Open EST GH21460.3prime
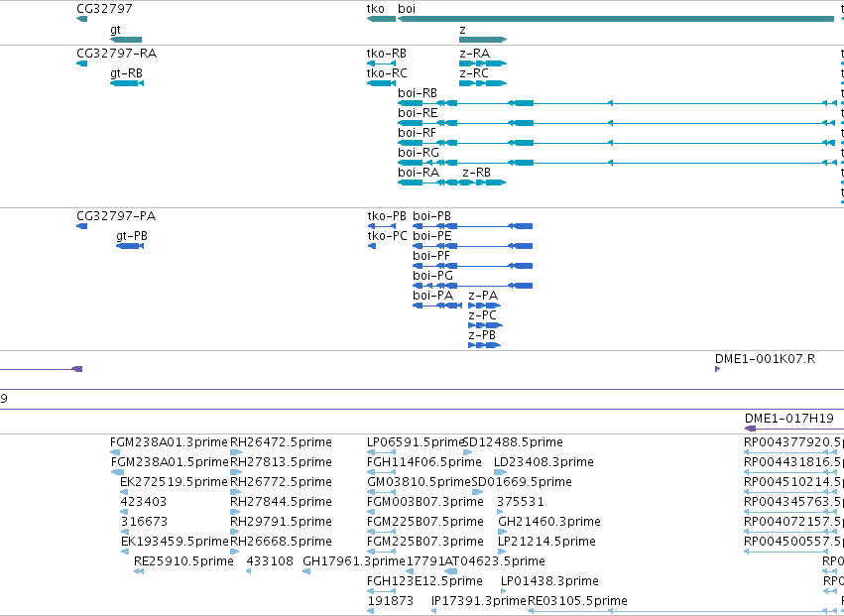This screenshot has height=616, width=844. click(503, 532)
